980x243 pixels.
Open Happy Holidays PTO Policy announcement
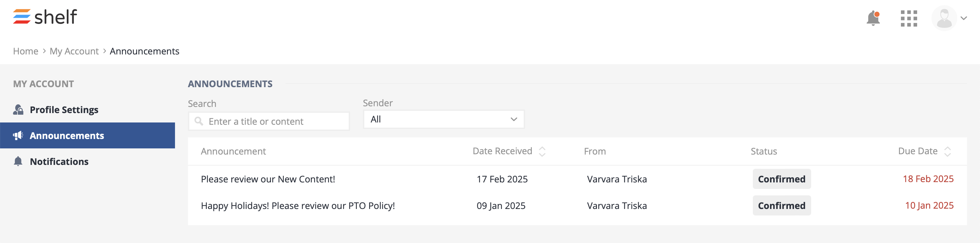pos(297,206)
